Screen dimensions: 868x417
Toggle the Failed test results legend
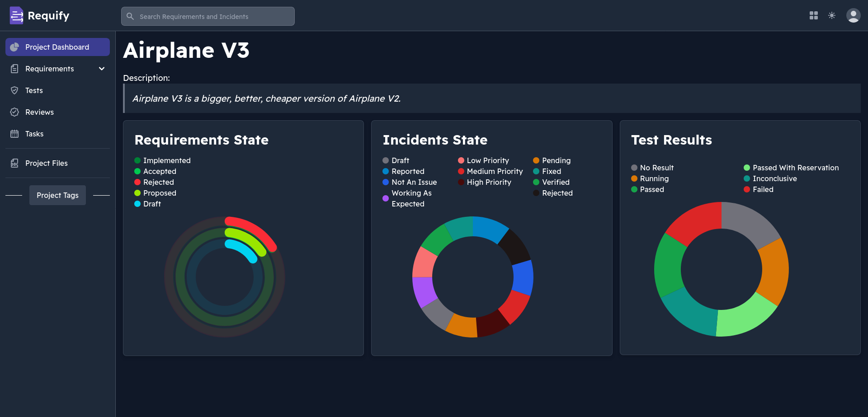[x=763, y=189]
